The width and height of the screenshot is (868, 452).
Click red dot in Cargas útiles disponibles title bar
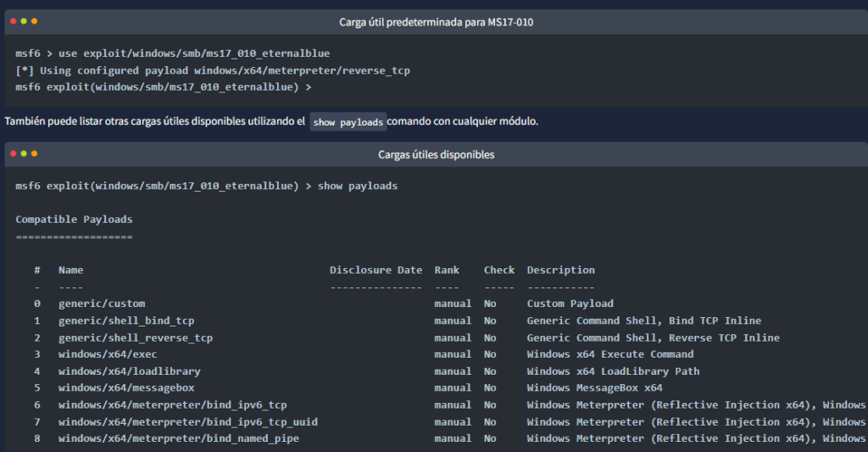pyautogui.click(x=14, y=153)
